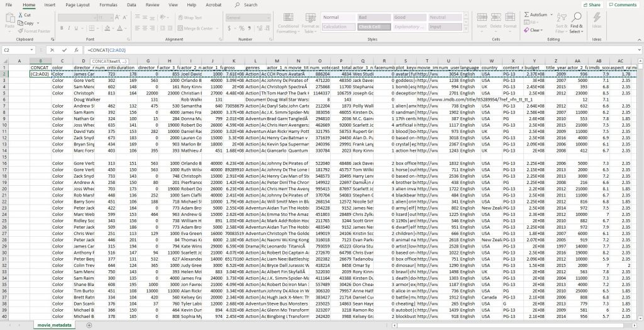Image resolution: width=644 pixels, height=330 pixels.
Task: Click the Copy button in Clipboard group
Action: point(28,23)
